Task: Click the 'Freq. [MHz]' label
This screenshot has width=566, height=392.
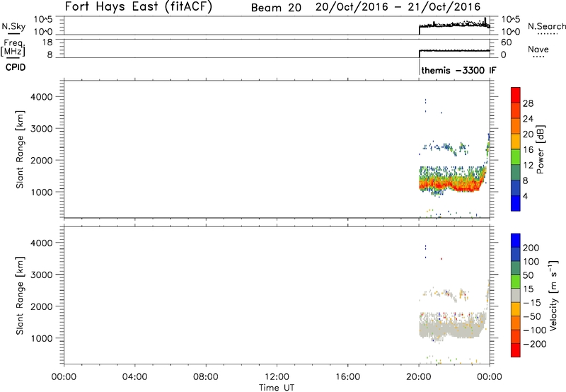Action: coord(13,47)
